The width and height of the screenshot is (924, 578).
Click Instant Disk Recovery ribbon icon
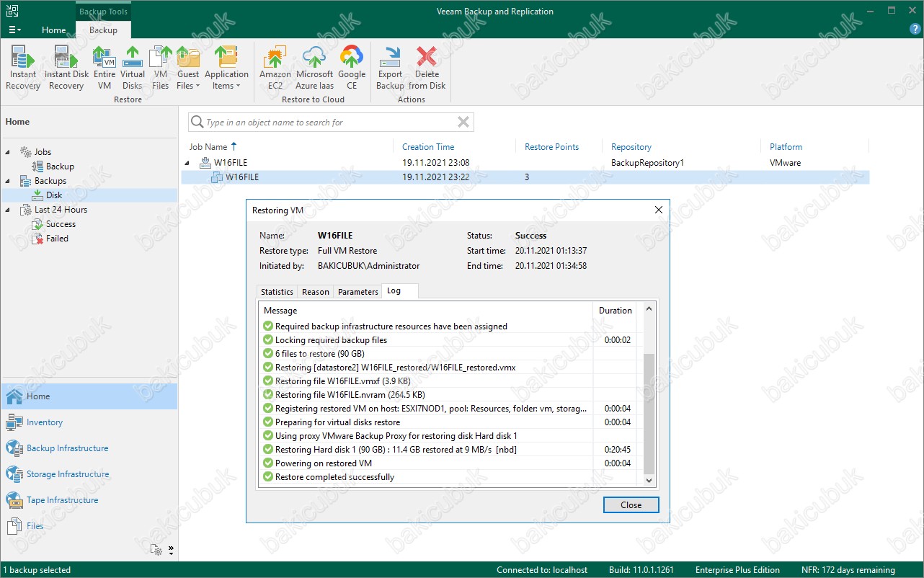[66, 68]
